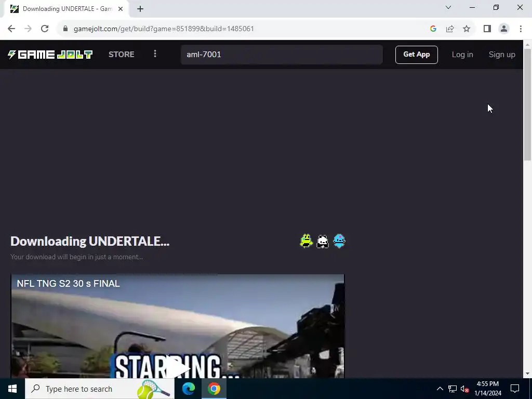The image size is (532, 399).
Task: Click the white panda pixel character
Action: tap(323, 241)
